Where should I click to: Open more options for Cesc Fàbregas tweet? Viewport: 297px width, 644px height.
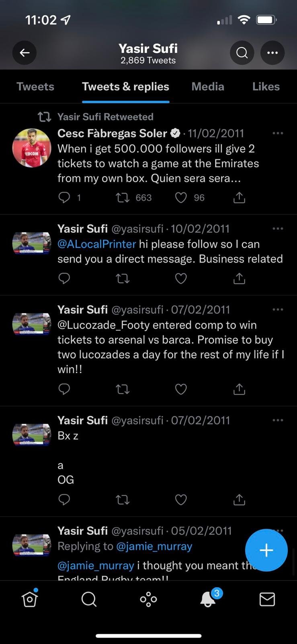[x=278, y=133]
